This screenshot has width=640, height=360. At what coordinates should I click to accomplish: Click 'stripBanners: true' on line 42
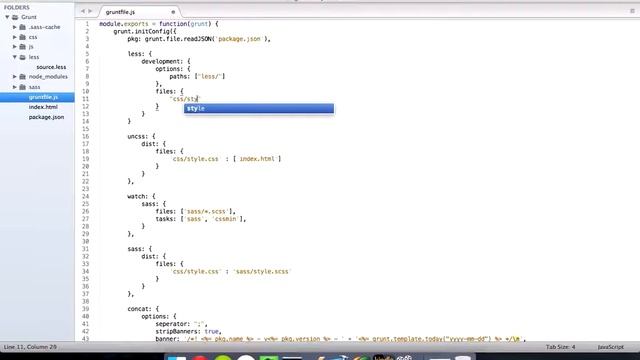(188, 331)
